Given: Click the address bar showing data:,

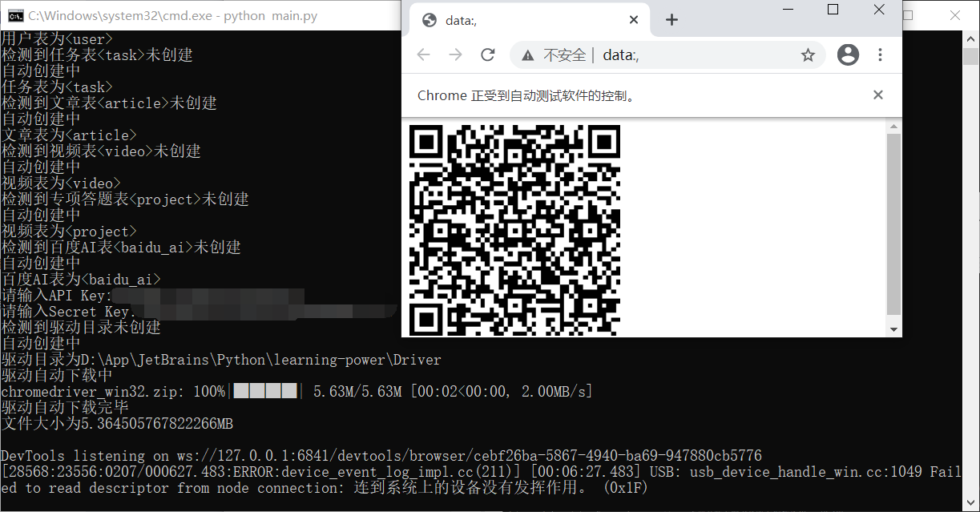Looking at the screenshot, I should tap(667, 54).
